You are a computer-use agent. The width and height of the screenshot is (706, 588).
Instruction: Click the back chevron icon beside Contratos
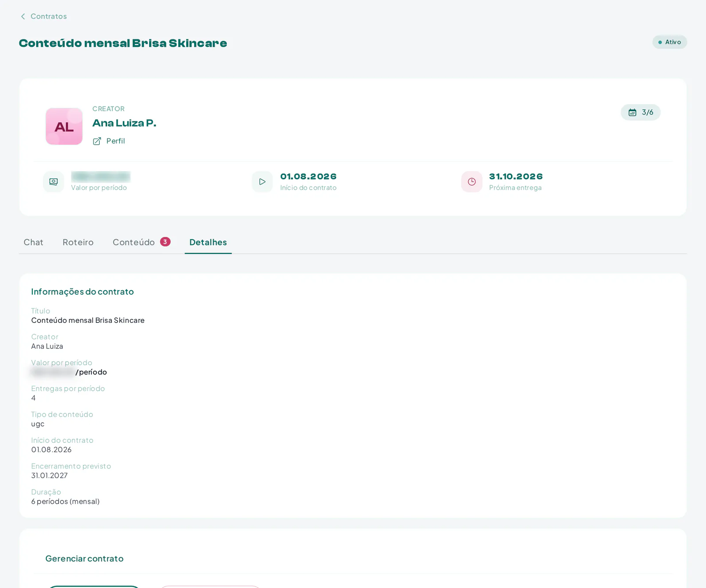tap(23, 16)
